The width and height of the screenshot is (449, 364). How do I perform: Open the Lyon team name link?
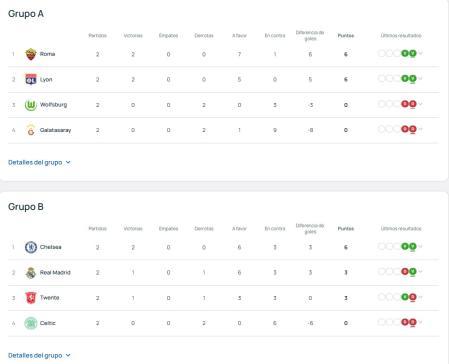[x=46, y=79]
